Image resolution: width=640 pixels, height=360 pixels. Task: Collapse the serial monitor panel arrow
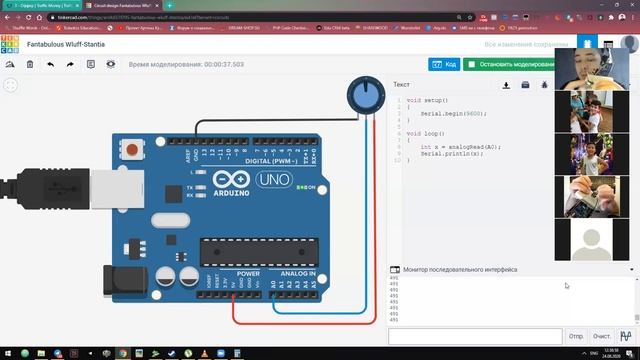pos(631,269)
